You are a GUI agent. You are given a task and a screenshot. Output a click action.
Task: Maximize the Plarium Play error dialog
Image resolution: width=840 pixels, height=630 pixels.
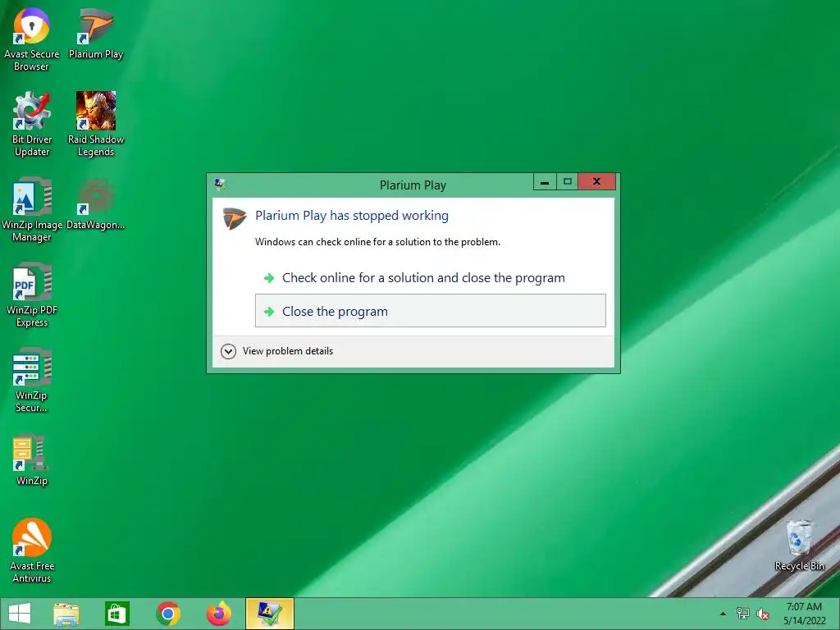[x=568, y=181]
